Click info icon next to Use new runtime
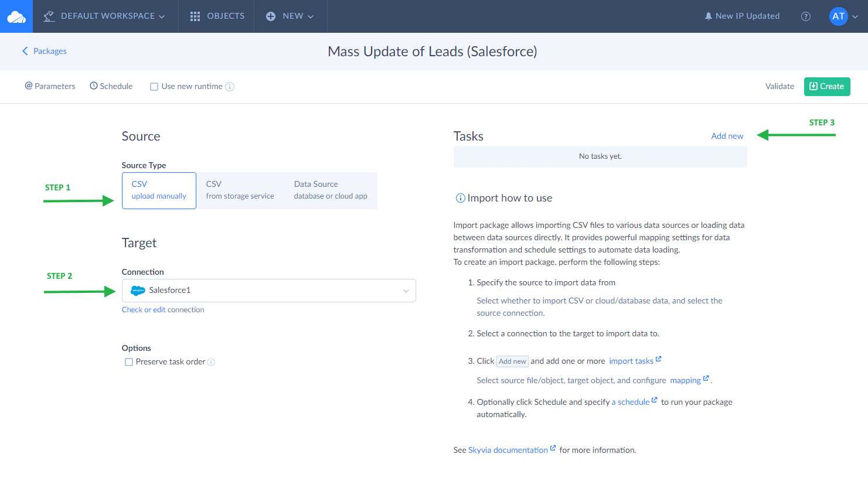The image size is (868, 488). [230, 87]
